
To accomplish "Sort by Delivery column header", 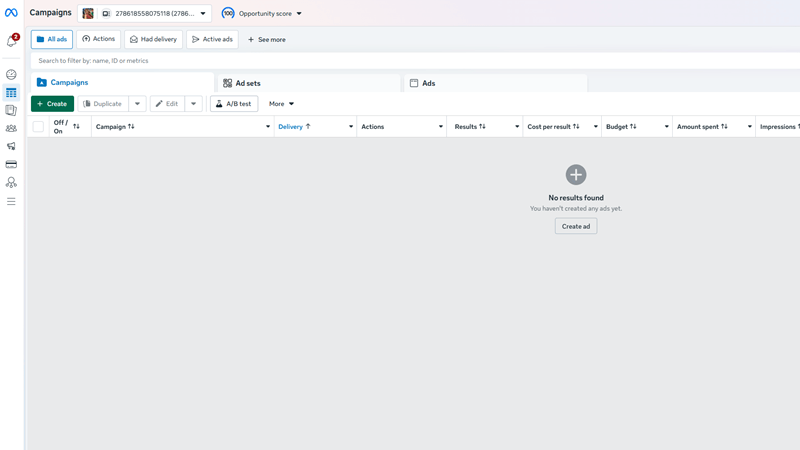I will click(294, 127).
